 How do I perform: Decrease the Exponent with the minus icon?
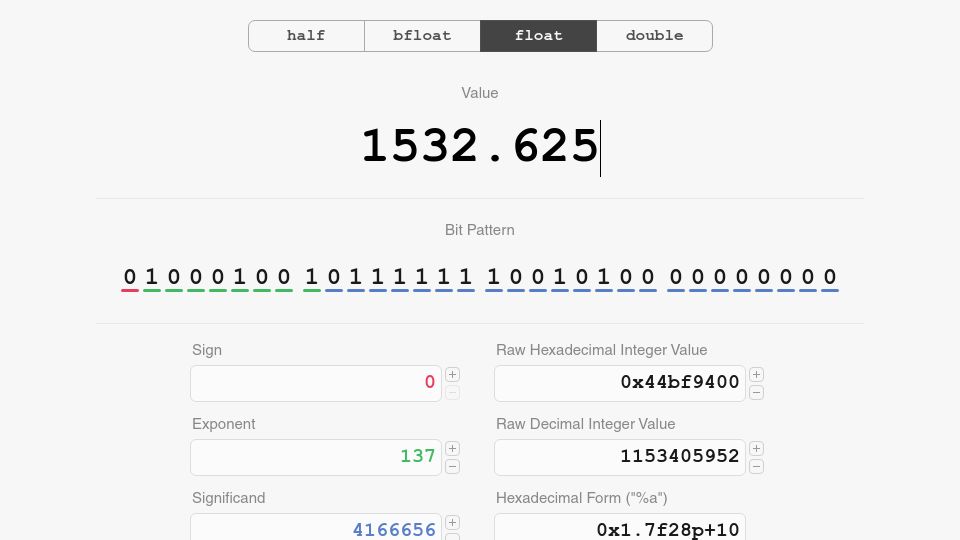pos(452,467)
